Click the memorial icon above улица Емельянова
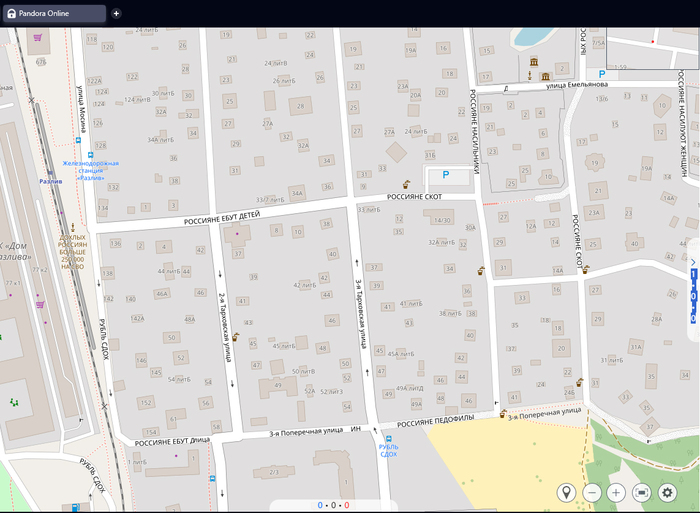Screen dimensions: 700x513 point(530,75)
